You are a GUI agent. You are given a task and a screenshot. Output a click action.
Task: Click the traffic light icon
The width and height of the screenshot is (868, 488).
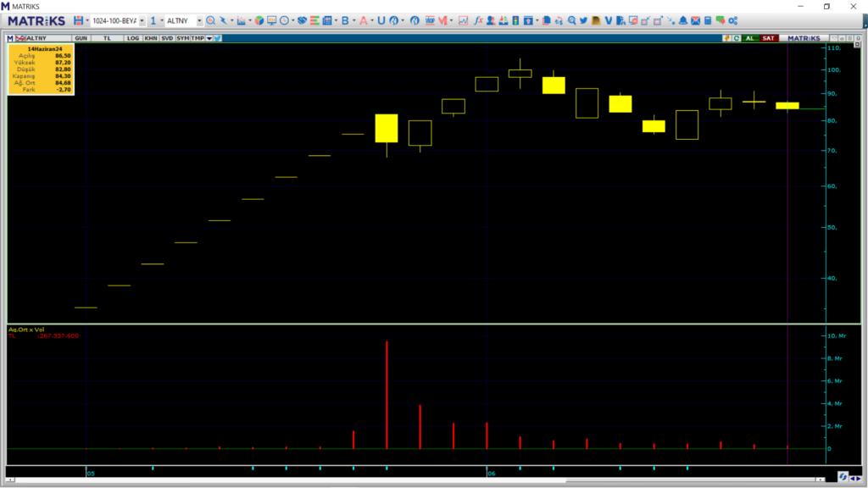[x=515, y=20]
